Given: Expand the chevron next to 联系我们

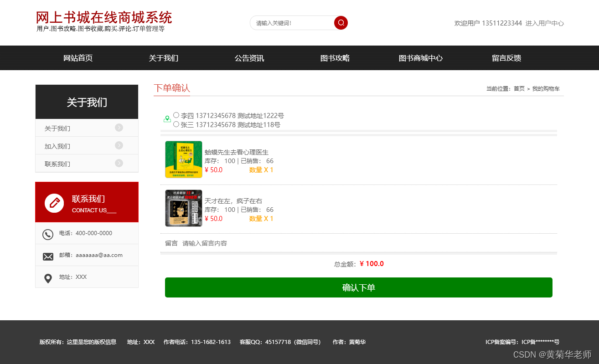Looking at the screenshot, I should (119, 163).
